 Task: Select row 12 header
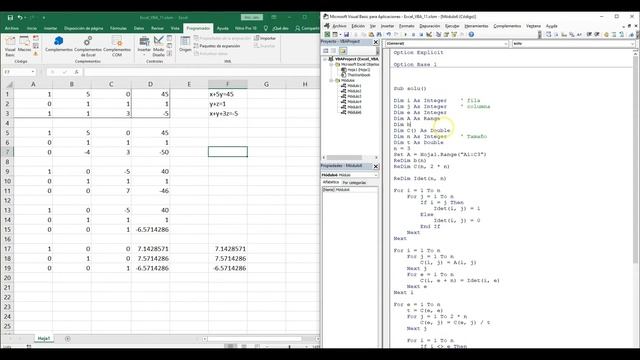point(7,200)
